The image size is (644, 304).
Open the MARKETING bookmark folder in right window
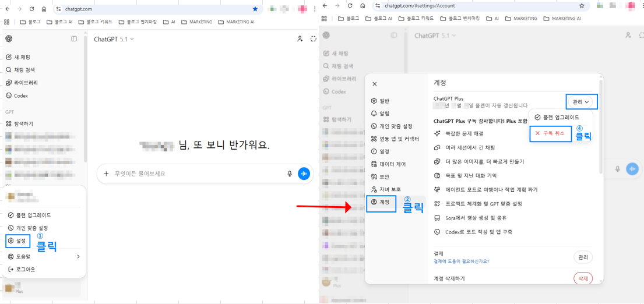point(521,19)
